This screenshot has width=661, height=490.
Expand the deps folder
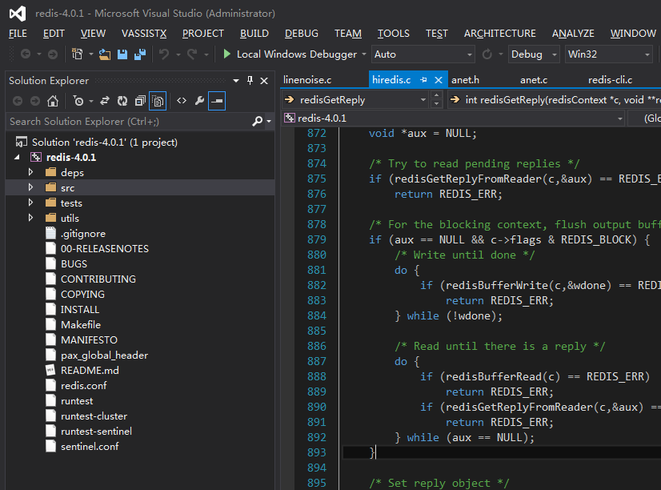click(31, 172)
